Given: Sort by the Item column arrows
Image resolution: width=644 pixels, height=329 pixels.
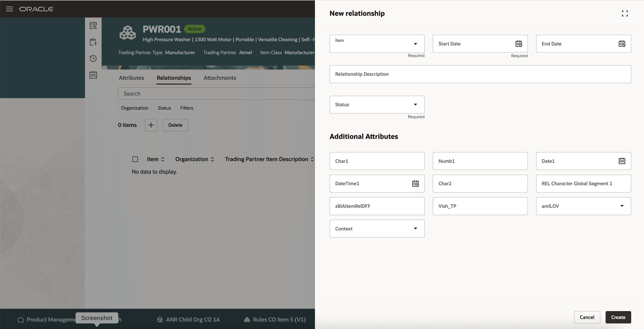Looking at the screenshot, I should (x=162, y=159).
